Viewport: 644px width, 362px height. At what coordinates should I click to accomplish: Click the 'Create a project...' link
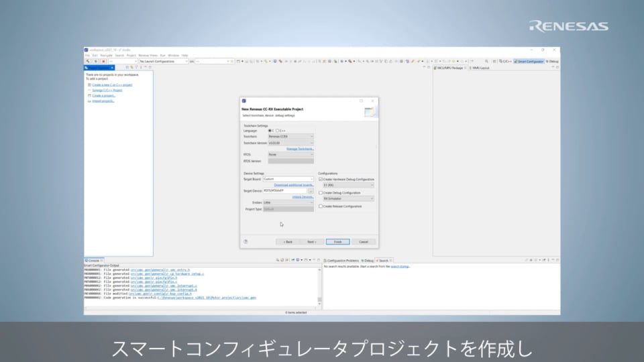103,96
